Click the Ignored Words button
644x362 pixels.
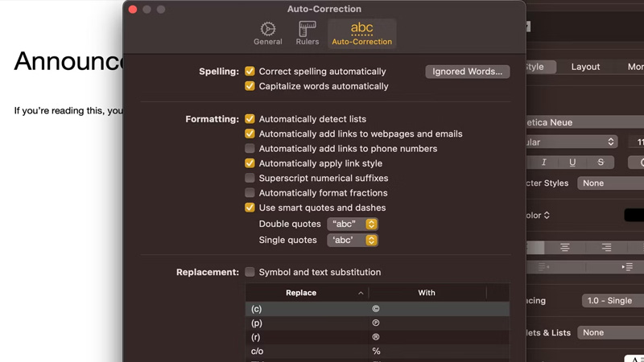point(467,72)
